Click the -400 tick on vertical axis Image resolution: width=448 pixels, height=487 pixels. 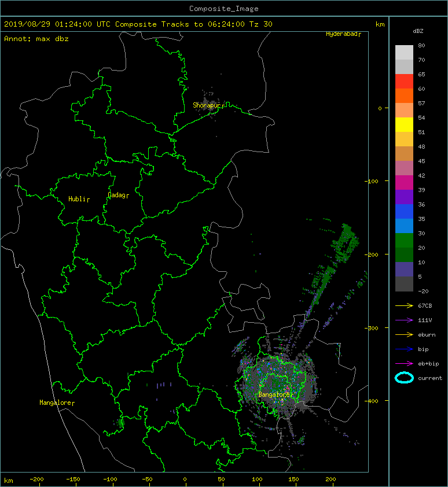pyautogui.click(x=372, y=401)
